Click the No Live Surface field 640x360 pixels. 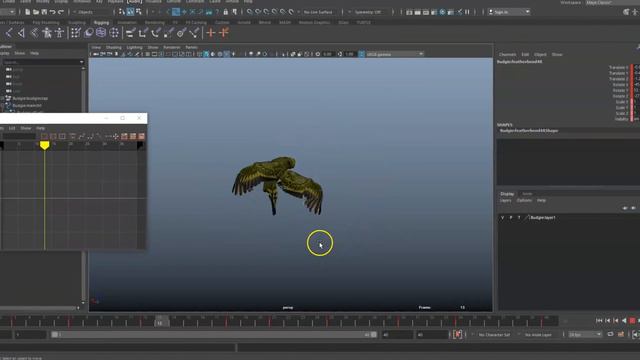pyautogui.click(x=318, y=12)
